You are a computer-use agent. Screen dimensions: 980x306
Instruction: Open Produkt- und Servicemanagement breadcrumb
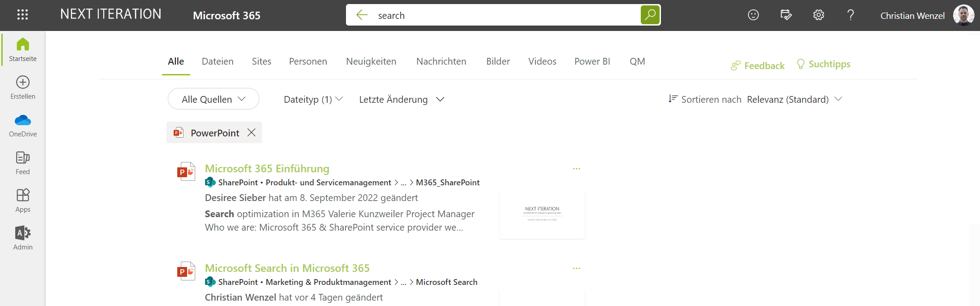pyautogui.click(x=328, y=183)
